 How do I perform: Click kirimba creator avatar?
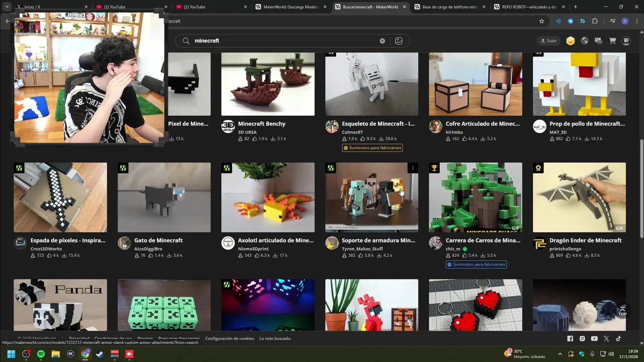point(436,127)
